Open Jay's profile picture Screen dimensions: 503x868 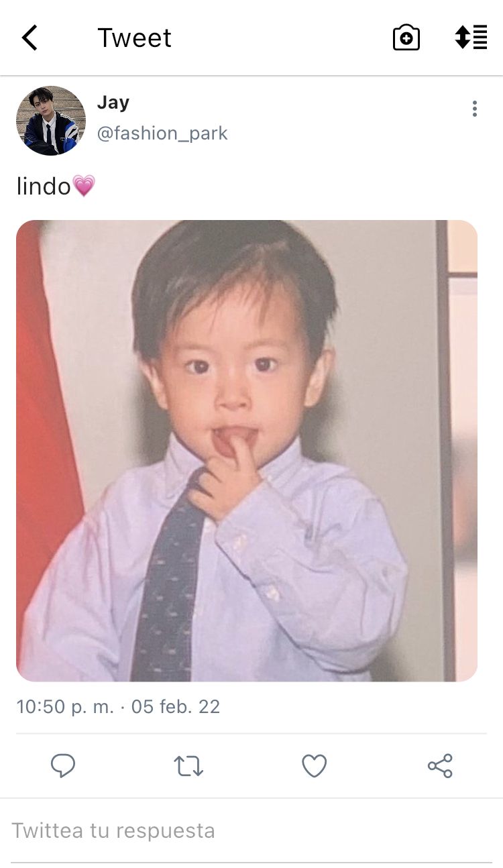click(51, 121)
